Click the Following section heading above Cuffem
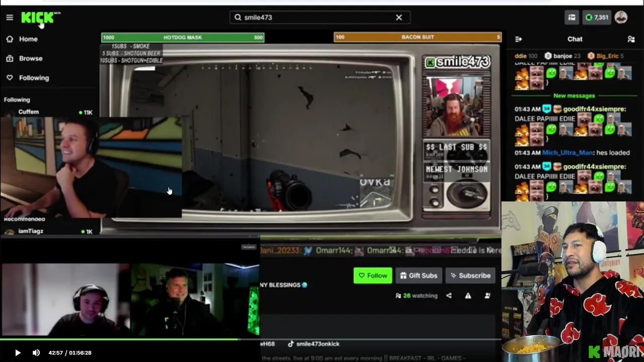Image resolution: width=644 pixels, height=362 pixels. [x=17, y=100]
